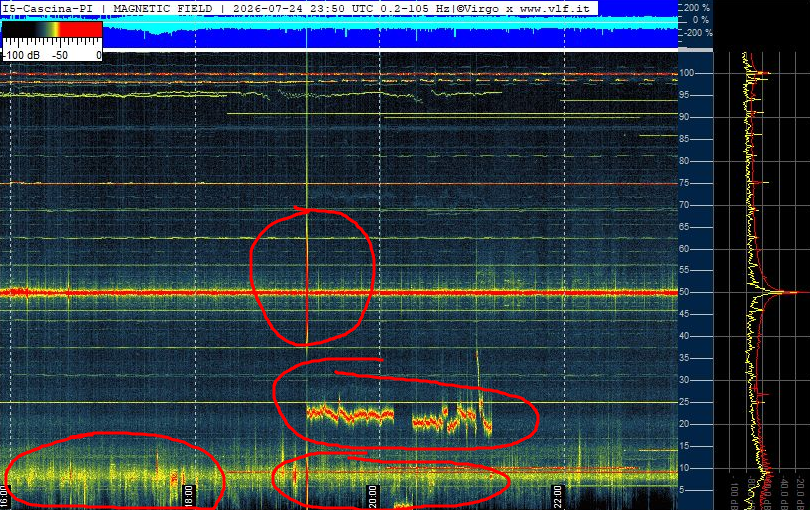Click the -100 dB label on color legend
This screenshot has width=810, height=510.
(23, 55)
